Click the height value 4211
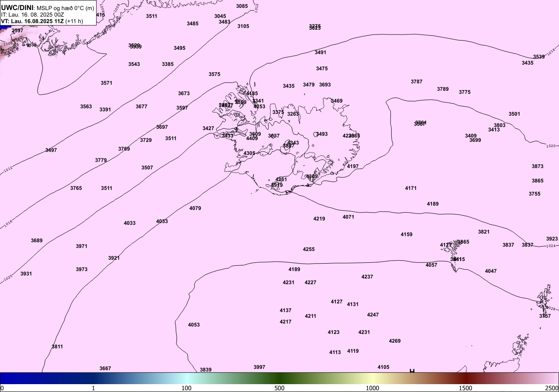 [x=311, y=316]
